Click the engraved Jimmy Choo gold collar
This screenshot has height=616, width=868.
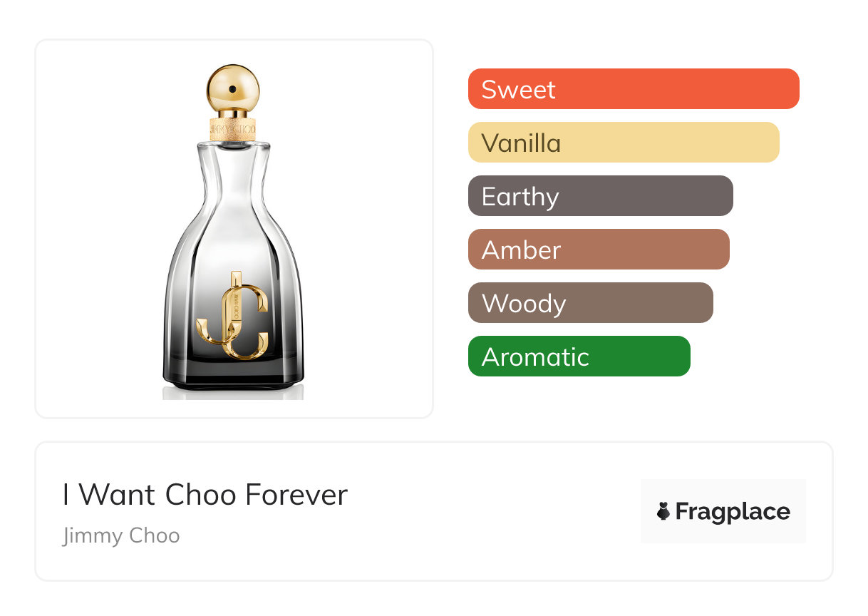pyautogui.click(x=233, y=129)
